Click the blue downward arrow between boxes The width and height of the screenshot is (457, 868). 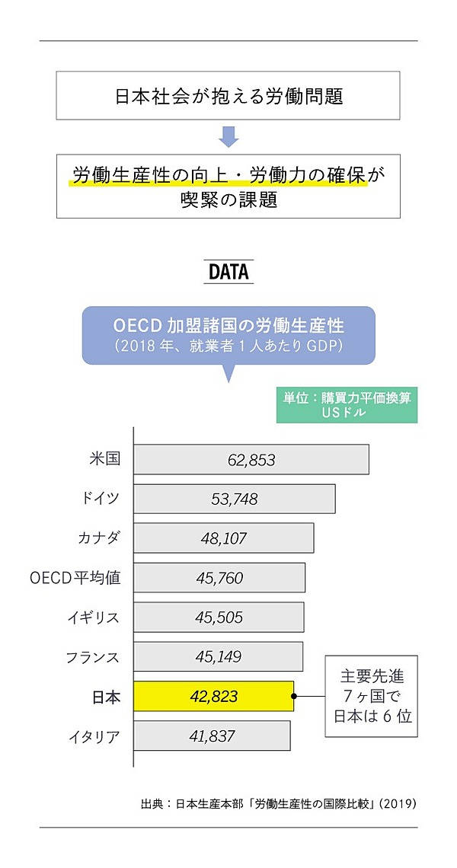[228, 136]
